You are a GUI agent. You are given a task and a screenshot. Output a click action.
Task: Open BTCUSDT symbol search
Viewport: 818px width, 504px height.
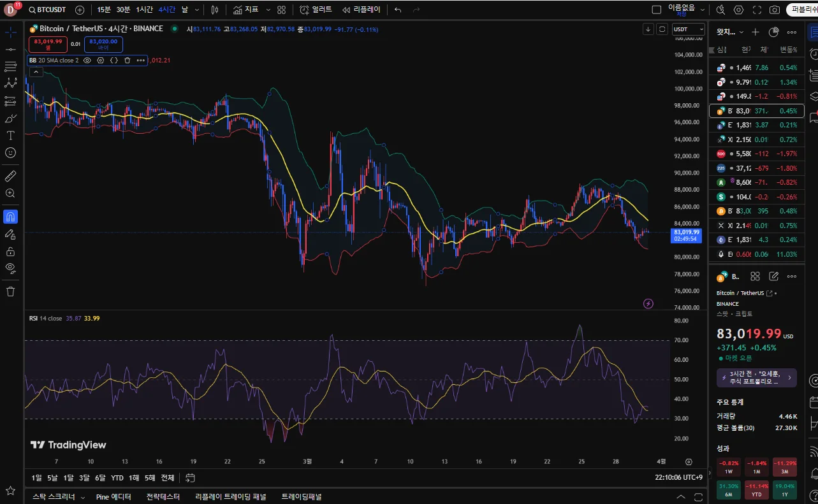[48, 10]
